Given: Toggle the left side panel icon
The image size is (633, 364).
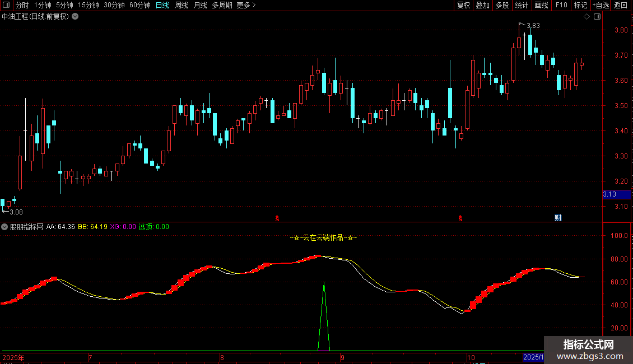Looking at the screenshot, I should (x=6, y=5).
